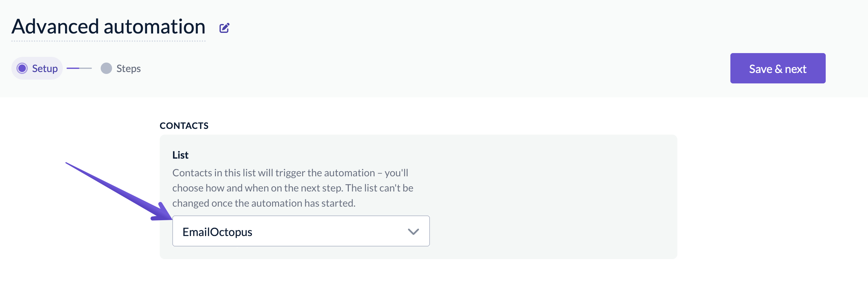Viewport: 868px width, 285px height.
Task: Click the dotted underline beneath the title
Action: 108,41
